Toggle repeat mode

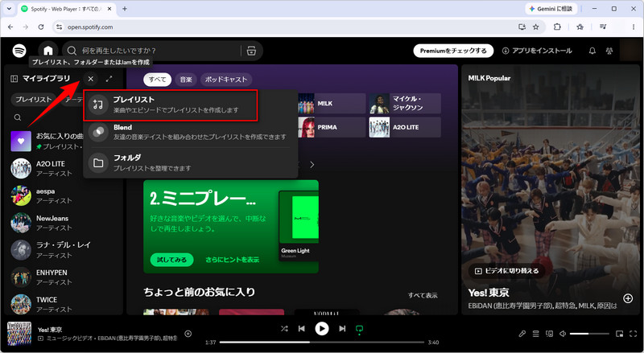point(359,329)
